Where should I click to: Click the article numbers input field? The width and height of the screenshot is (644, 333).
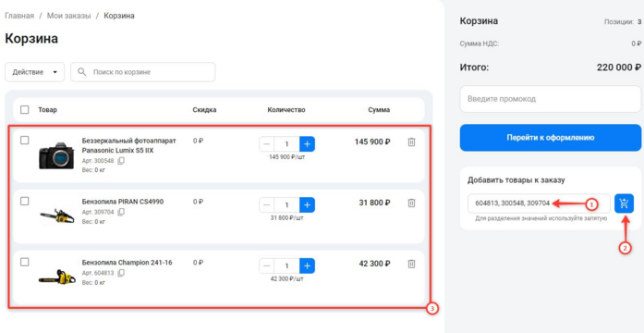539,203
